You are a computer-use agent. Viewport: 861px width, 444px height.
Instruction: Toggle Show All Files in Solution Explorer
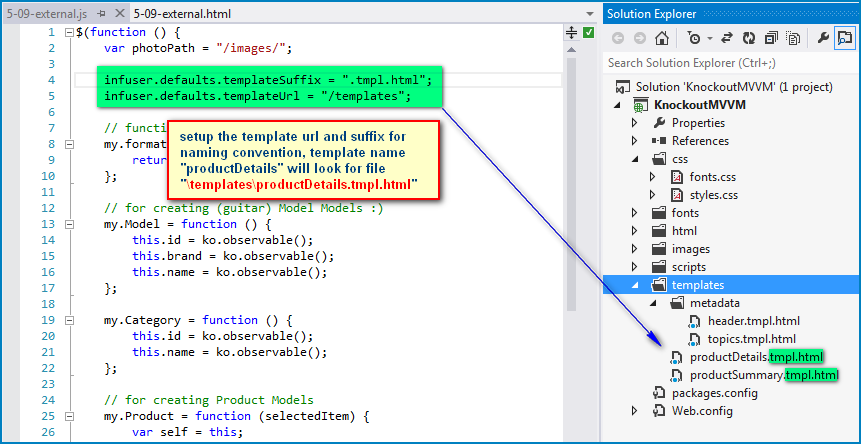[x=792, y=38]
